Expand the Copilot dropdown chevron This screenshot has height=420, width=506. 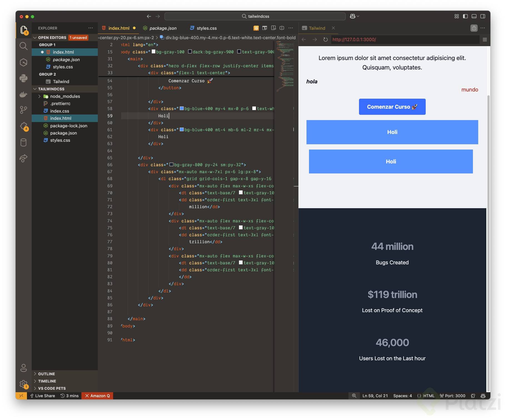tap(358, 16)
